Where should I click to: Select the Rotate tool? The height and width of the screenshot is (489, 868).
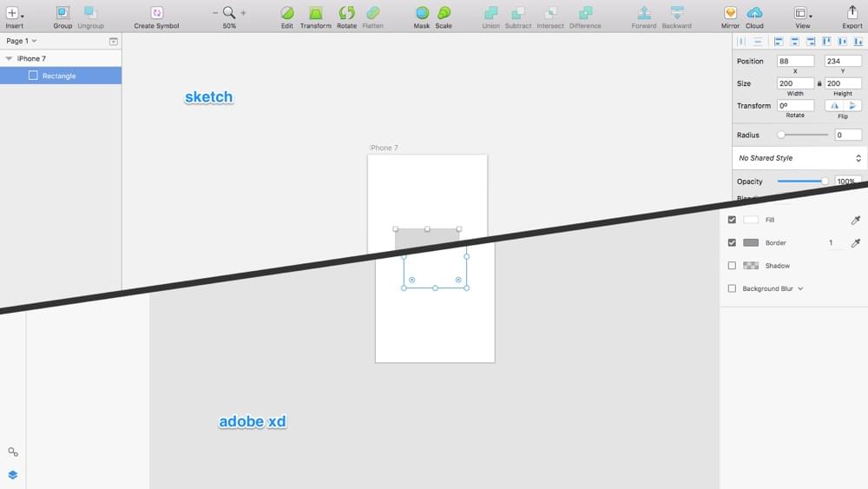tap(346, 13)
